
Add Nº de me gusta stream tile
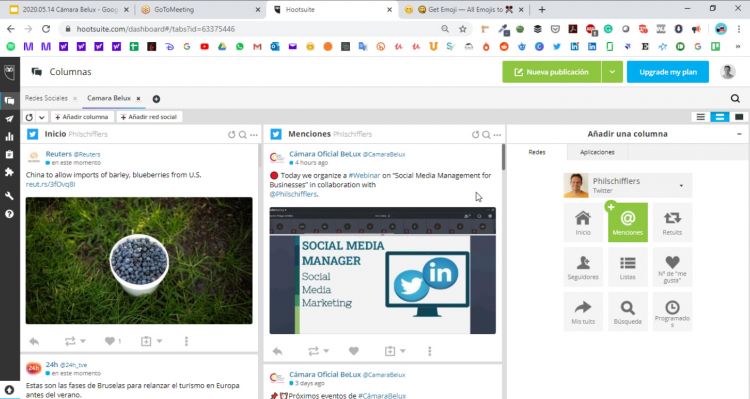pos(672,267)
